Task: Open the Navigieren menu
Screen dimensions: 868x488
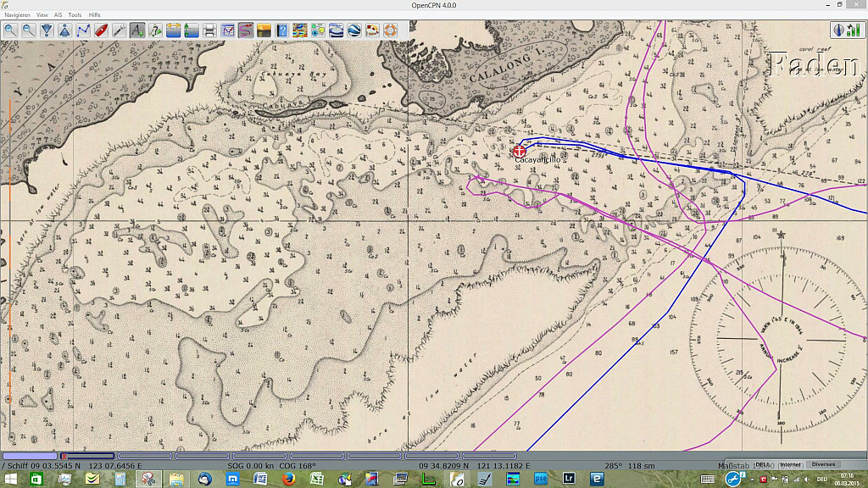Action: (x=17, y=15)
